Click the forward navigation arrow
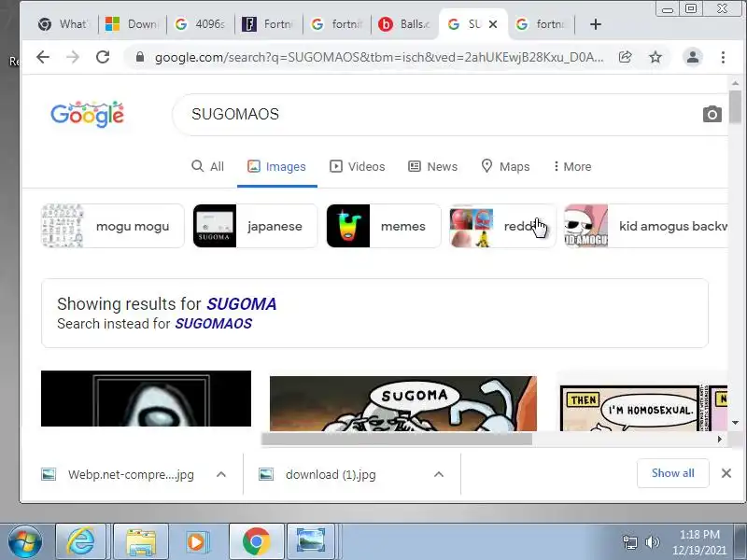The width and height of the screenshot is (747, 560). (x=73, y=57)
